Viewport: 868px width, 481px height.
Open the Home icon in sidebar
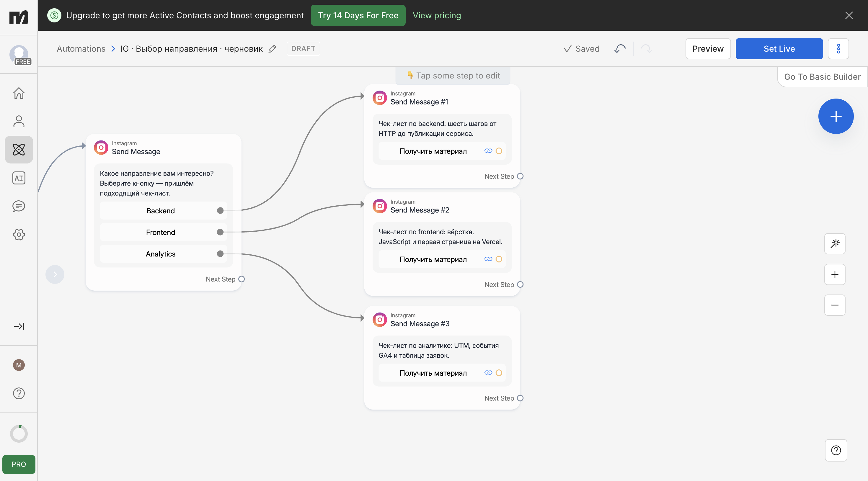coord(19,93)
